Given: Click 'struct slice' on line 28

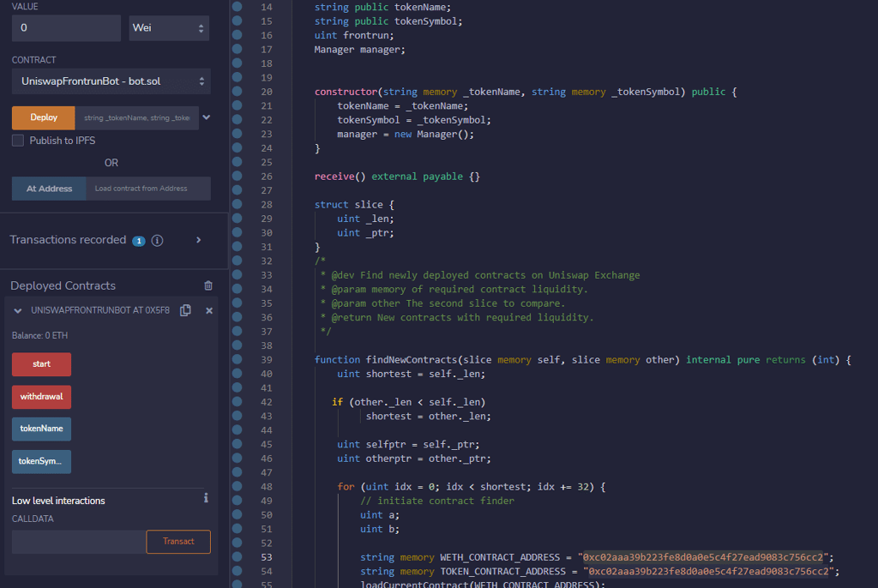Looking at the screenshot, I should point(349,205).
